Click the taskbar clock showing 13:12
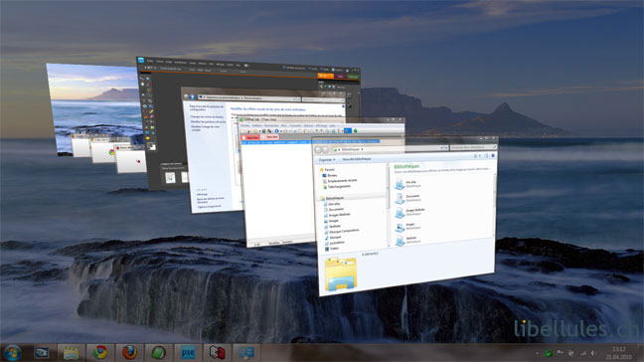Screen dimensions: 644x362 (x=618, y=353)
